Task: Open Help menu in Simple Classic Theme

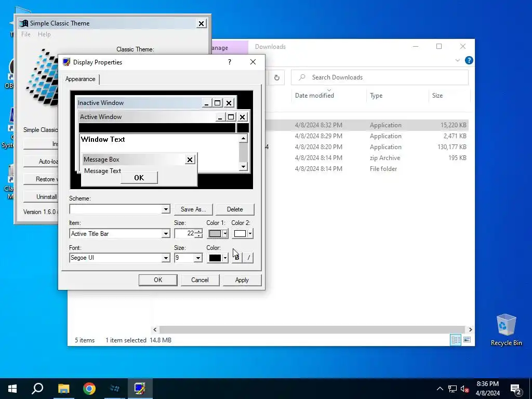Action: pos(44,34)
